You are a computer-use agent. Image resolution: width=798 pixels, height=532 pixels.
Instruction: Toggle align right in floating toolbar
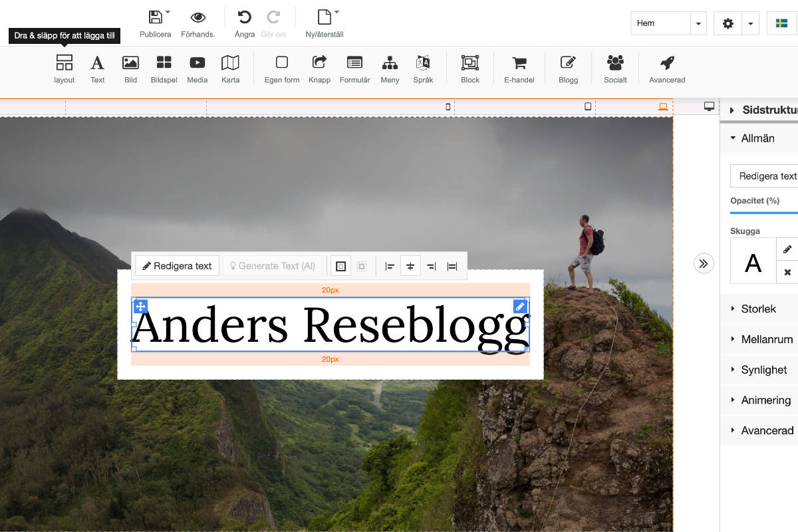431,266
